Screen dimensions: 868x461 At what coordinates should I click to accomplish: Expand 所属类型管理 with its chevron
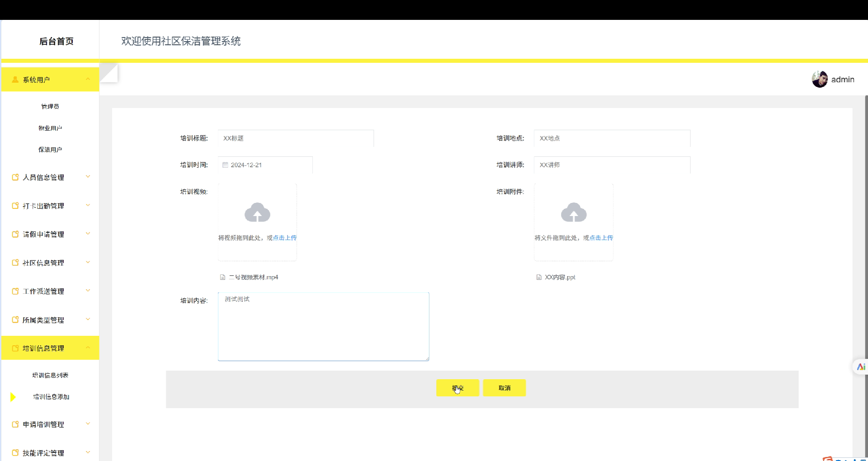[x=88, y=319]
